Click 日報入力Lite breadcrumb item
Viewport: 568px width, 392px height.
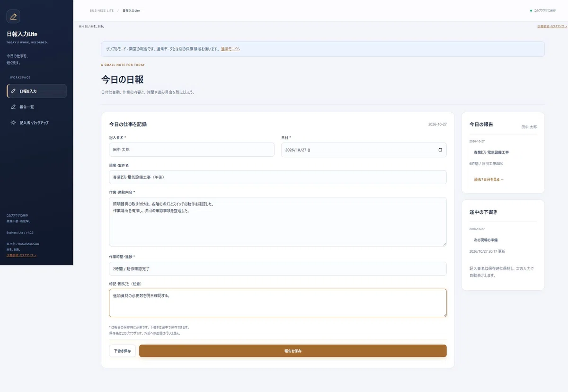(x=131, y=10)
